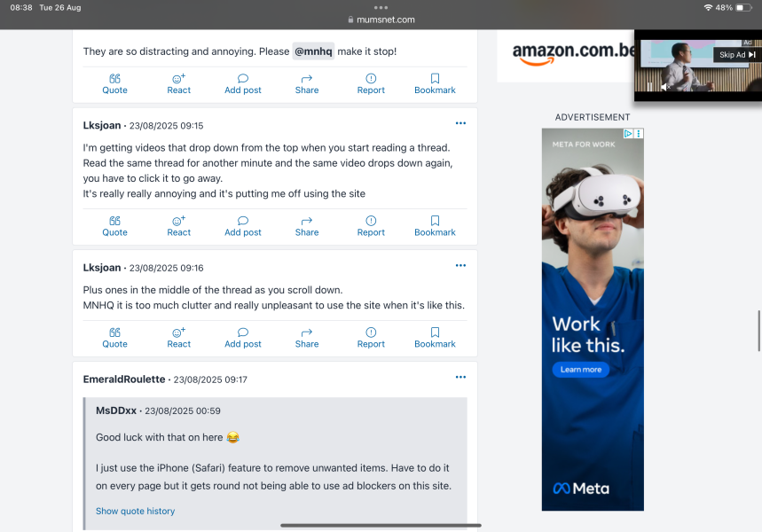Viewport: 762px width, 532px height.
Task: Bookmark the top @mnhq message
Action: 435,84
